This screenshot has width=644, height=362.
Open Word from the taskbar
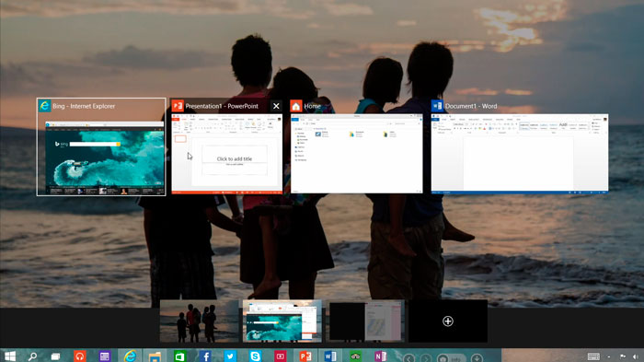(330, 356)
